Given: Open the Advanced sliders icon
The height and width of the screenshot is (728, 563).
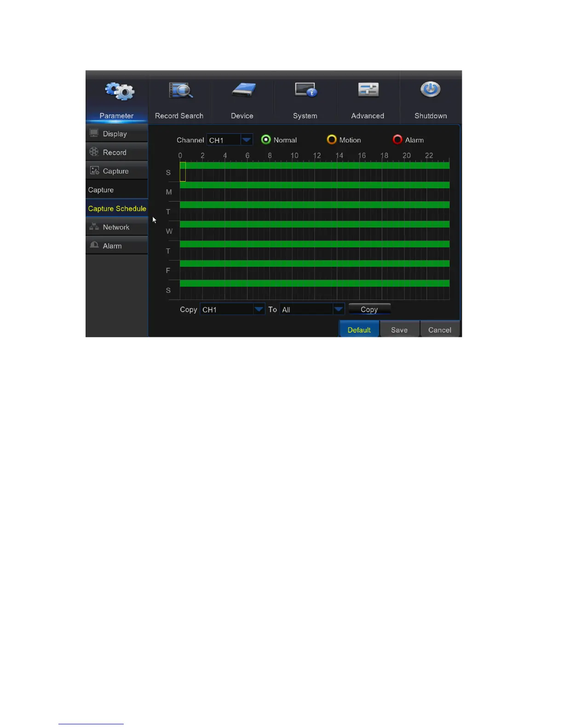Looking at the screenshot, I should (x=368, y=90).
